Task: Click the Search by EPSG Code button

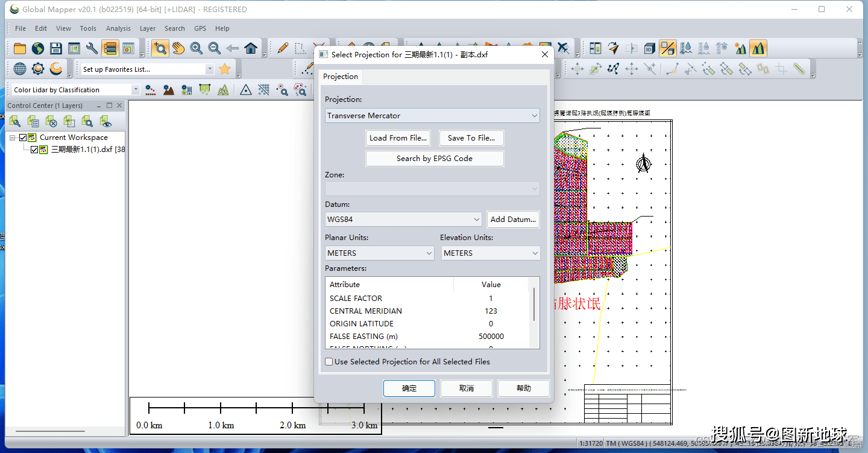Action: pos(434,159)
